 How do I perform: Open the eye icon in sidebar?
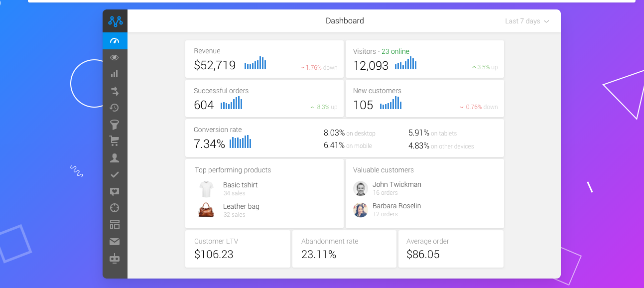point(115,57)
